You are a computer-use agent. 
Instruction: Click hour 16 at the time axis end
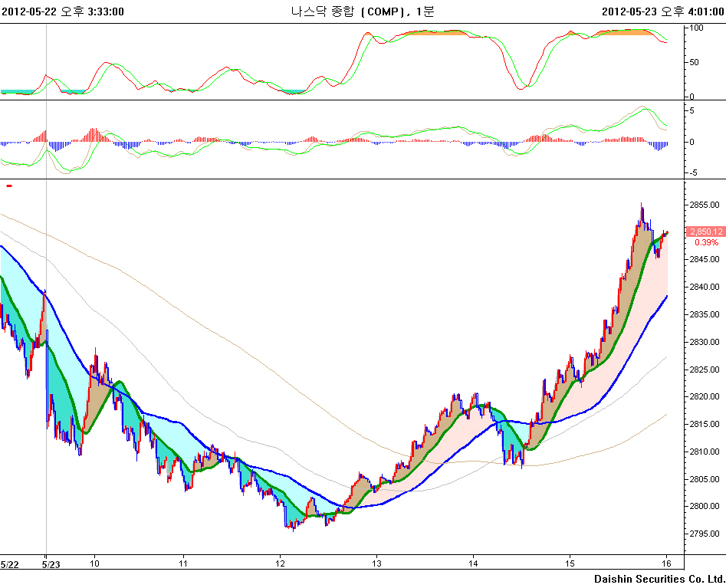tap(666, 563)
